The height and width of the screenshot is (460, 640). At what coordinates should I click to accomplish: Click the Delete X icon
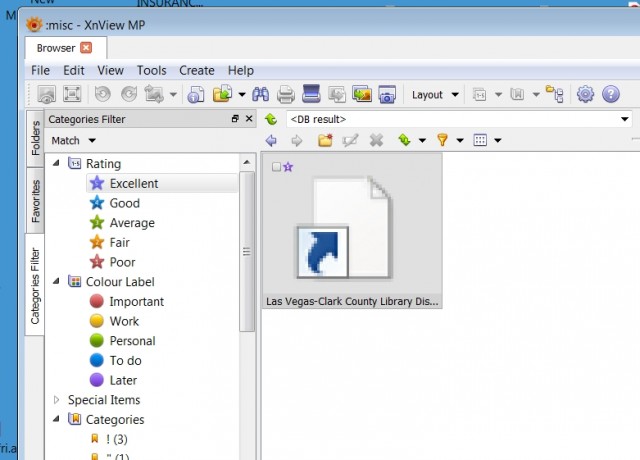click(x=376, y=140)
